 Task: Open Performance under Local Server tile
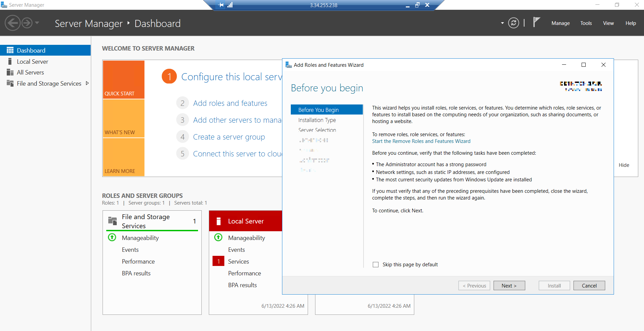pyautogui.click(x=245, y=273)
